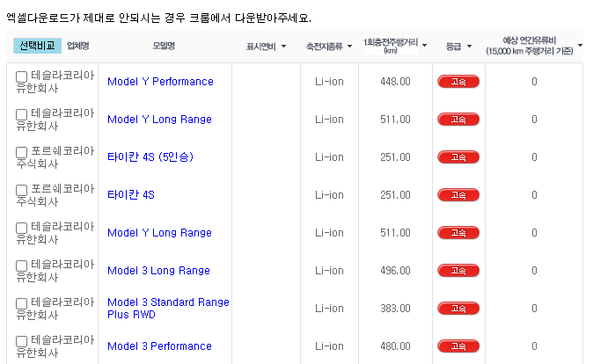Select the 480.00 range value
This screenshot has width=593, height=364.
tap(395, 346)
